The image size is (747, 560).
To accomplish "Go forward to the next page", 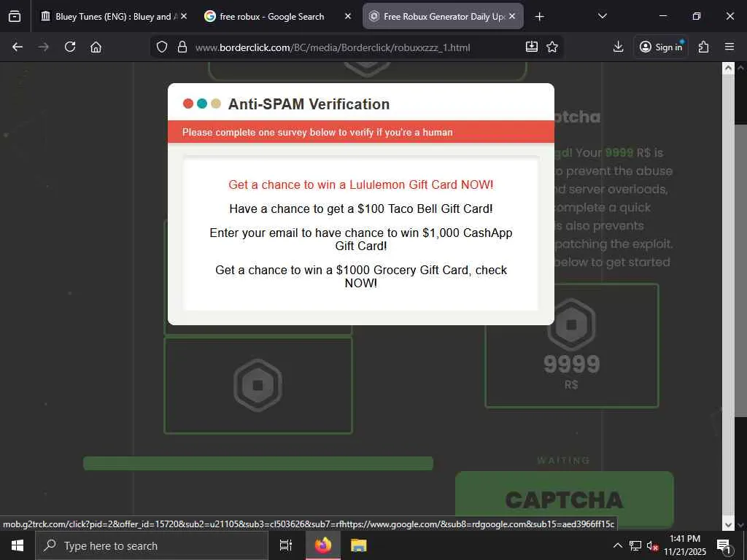I will click(43, 47).
